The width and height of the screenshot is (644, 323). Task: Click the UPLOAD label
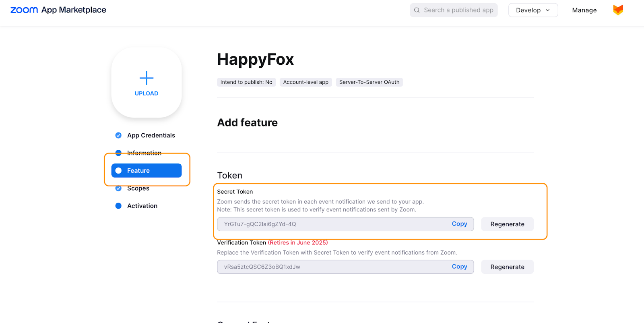tap(147, 93)
